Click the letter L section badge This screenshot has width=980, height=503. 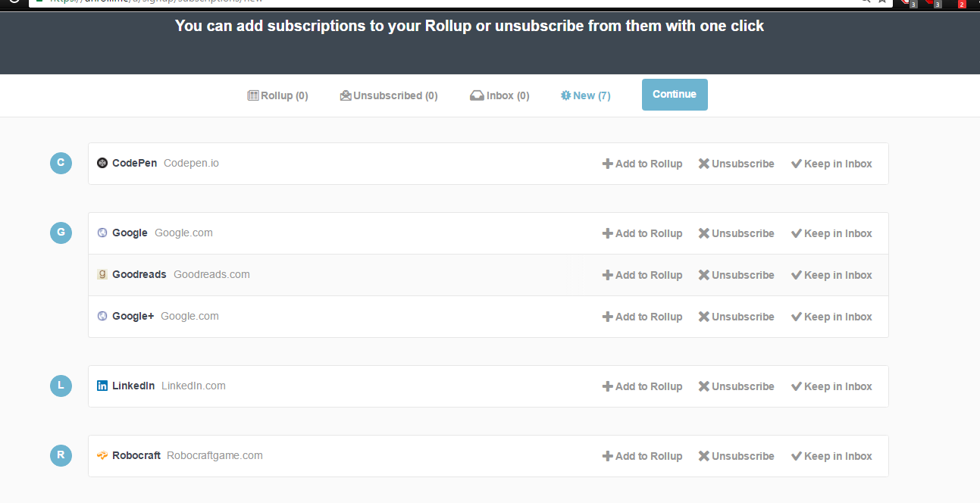tap(61, 386)
